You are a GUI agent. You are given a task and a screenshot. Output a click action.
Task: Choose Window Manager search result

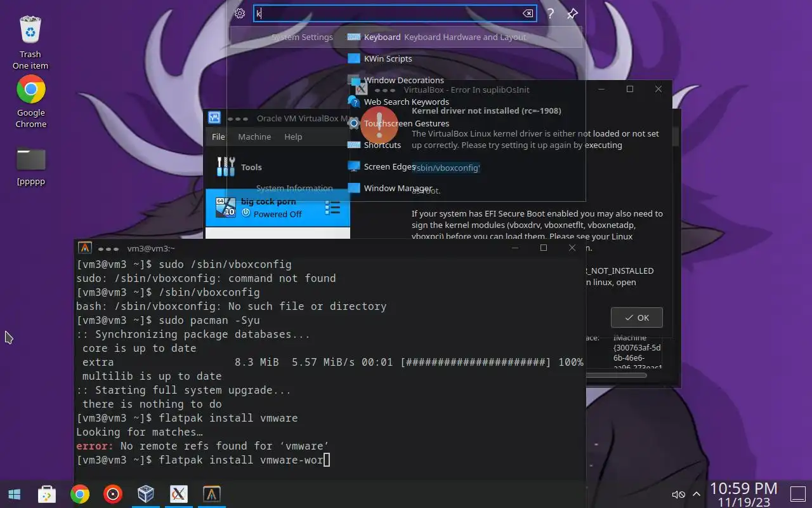(397, 188)
